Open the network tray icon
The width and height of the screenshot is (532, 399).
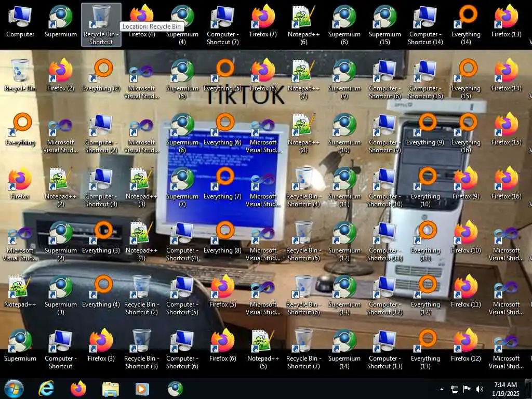click(454, 389)
